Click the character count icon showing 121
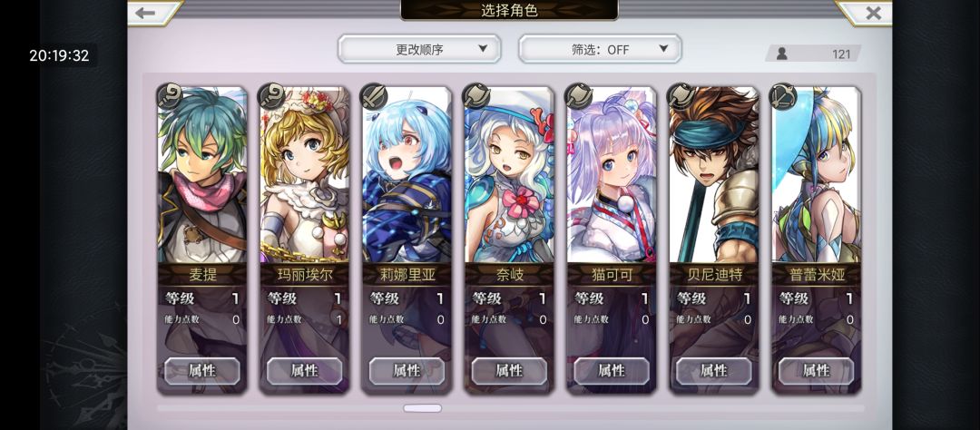The image size is (980, 430). (782, 54)
